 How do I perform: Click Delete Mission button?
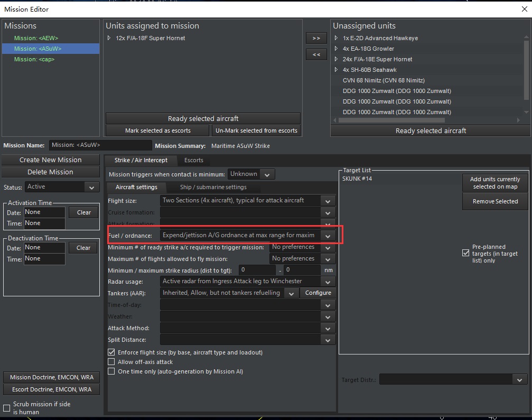(x=51, y=172)
